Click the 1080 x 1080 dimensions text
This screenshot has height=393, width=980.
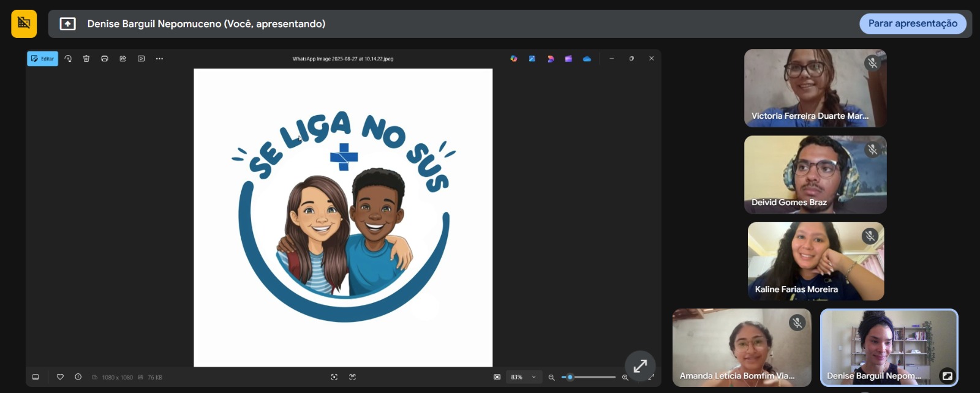tap(117, 378)
